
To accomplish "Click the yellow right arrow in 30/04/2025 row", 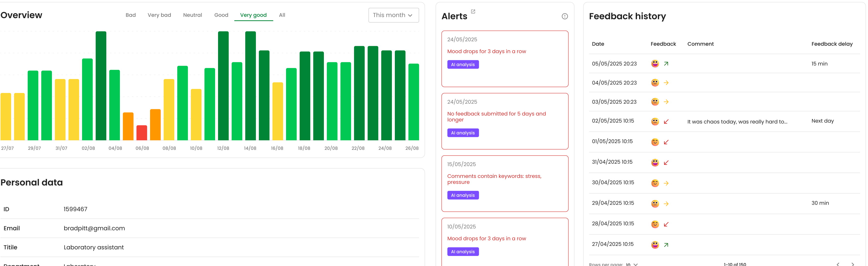I will click(x=666, y=183).
